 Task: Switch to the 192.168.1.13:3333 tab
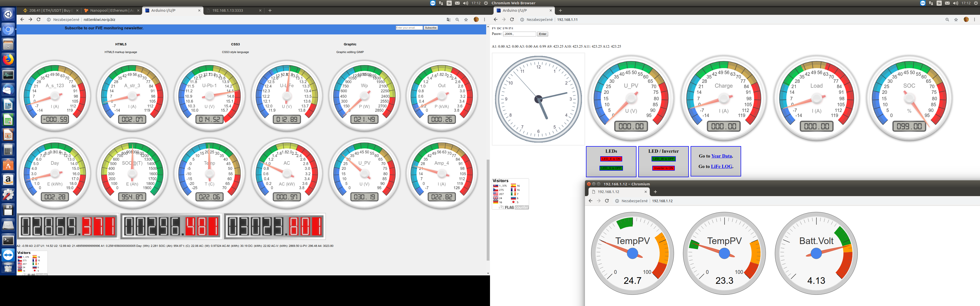point(227,11)
